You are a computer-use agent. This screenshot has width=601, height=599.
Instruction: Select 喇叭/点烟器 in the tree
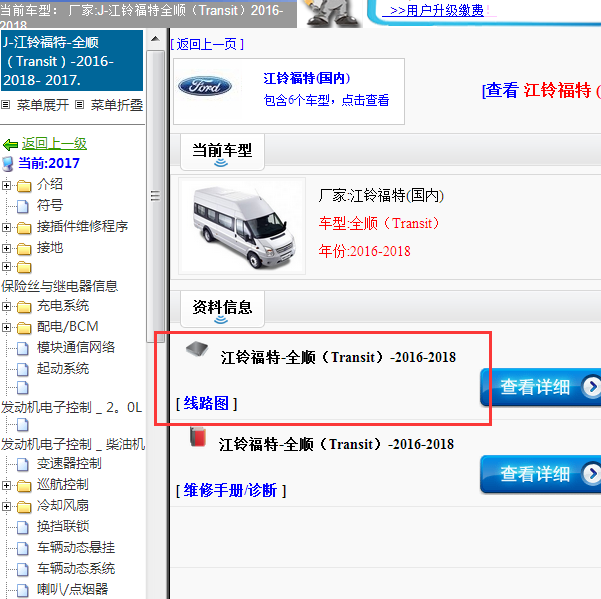(x=72, y=589)
